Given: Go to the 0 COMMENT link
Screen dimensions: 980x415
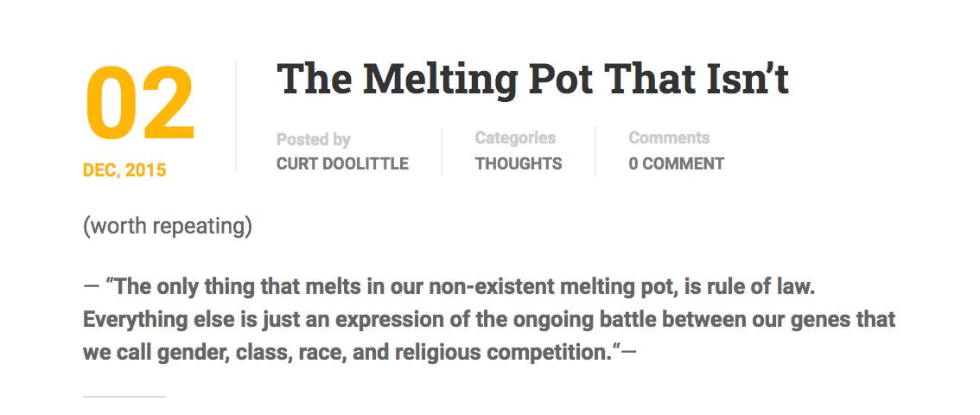Looking at the screenshot, I should click(676, 163).
